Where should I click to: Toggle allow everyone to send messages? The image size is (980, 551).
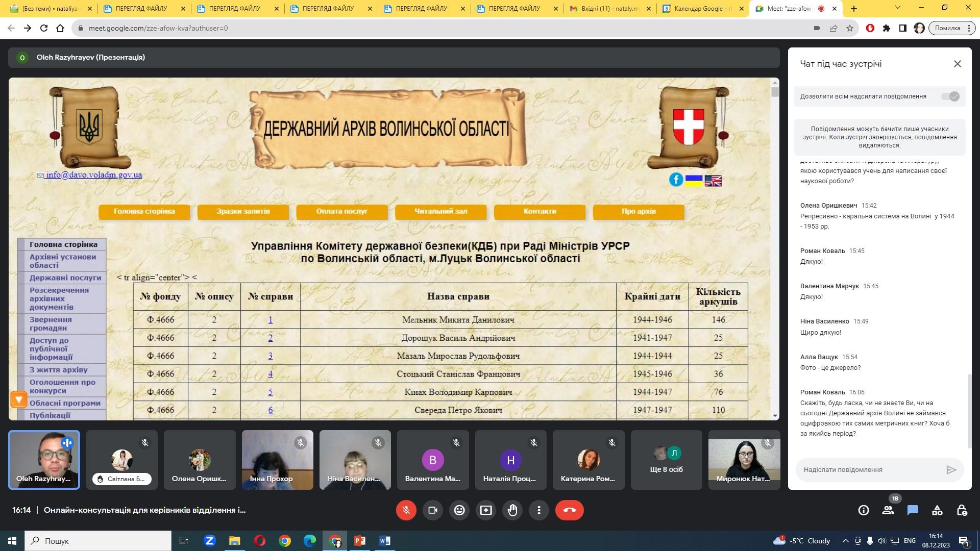point(950,96)
